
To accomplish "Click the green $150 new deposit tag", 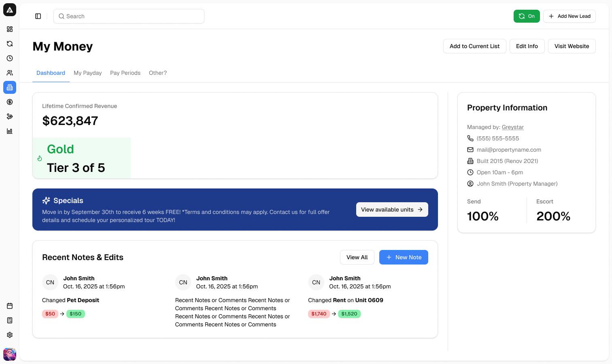I will pos(76,314).
